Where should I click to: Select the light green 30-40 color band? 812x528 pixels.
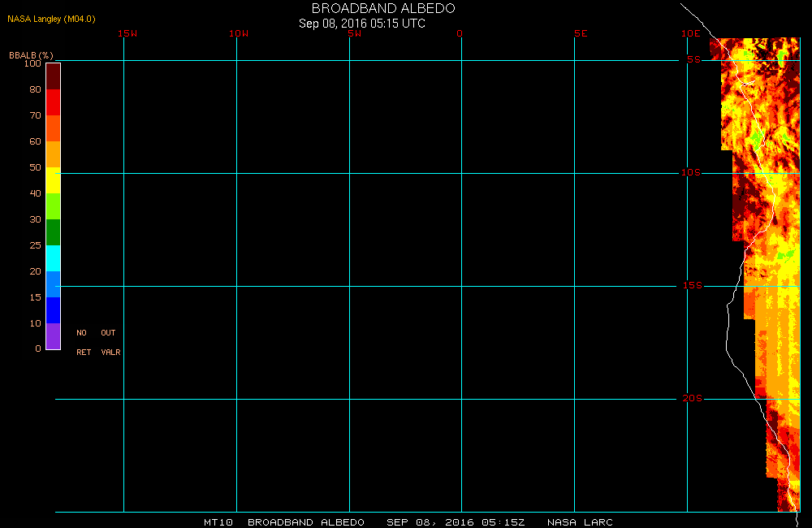54,206
